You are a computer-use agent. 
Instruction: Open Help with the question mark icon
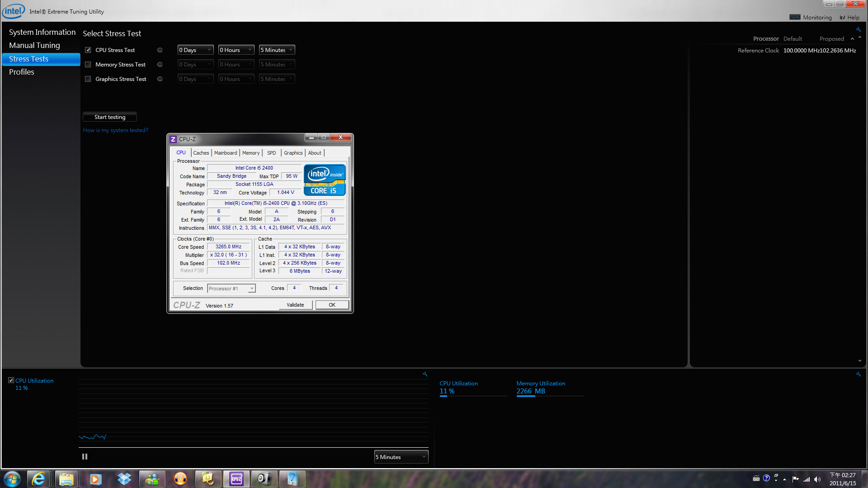pyautogui.click(x=842, y=17)
